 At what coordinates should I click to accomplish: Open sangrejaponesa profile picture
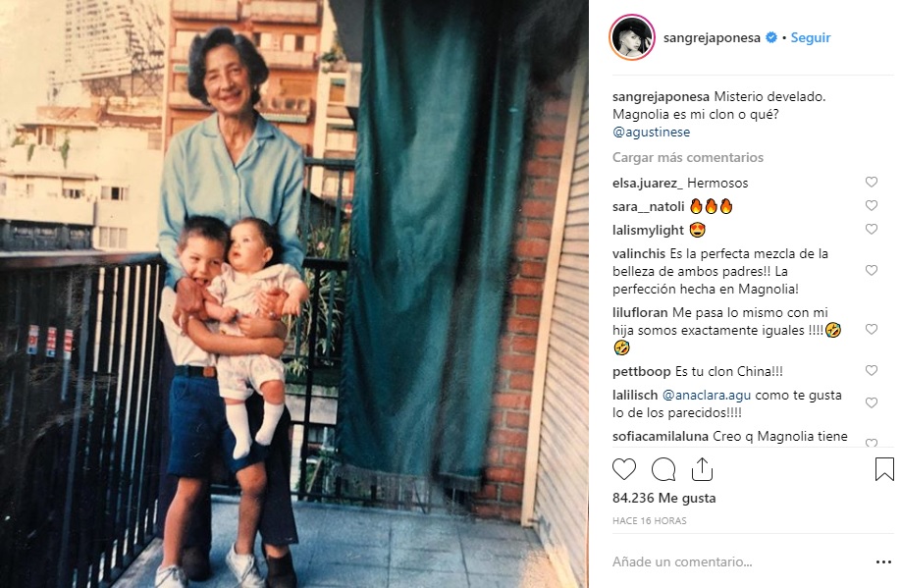click(632, 37)
